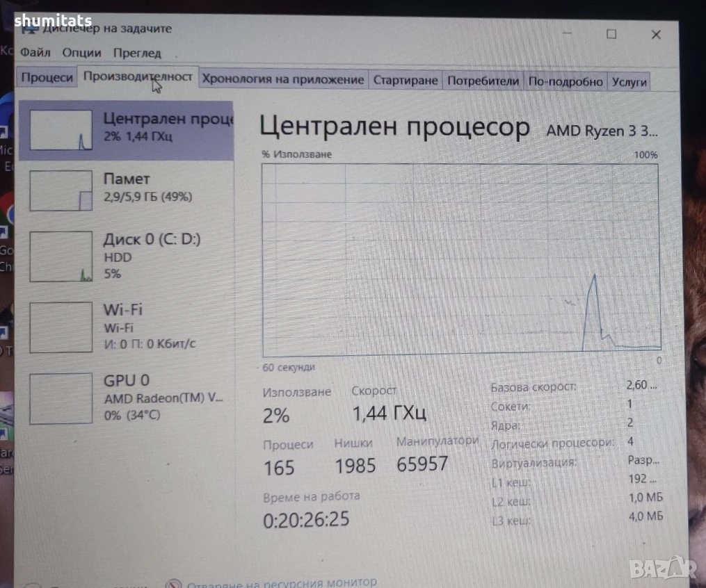Screen dimensions: 706x588
Task: Close the Task Manager window
Action: [x=655, y=35]
